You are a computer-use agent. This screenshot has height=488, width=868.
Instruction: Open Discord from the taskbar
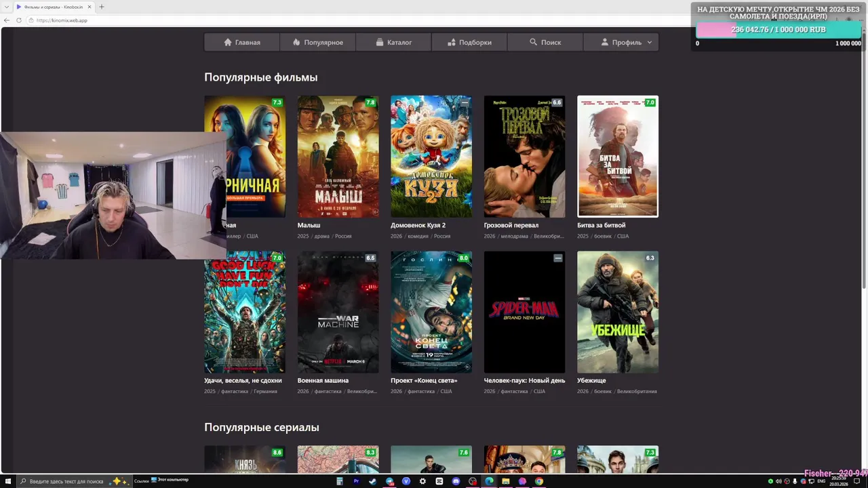tap(456, 481)
